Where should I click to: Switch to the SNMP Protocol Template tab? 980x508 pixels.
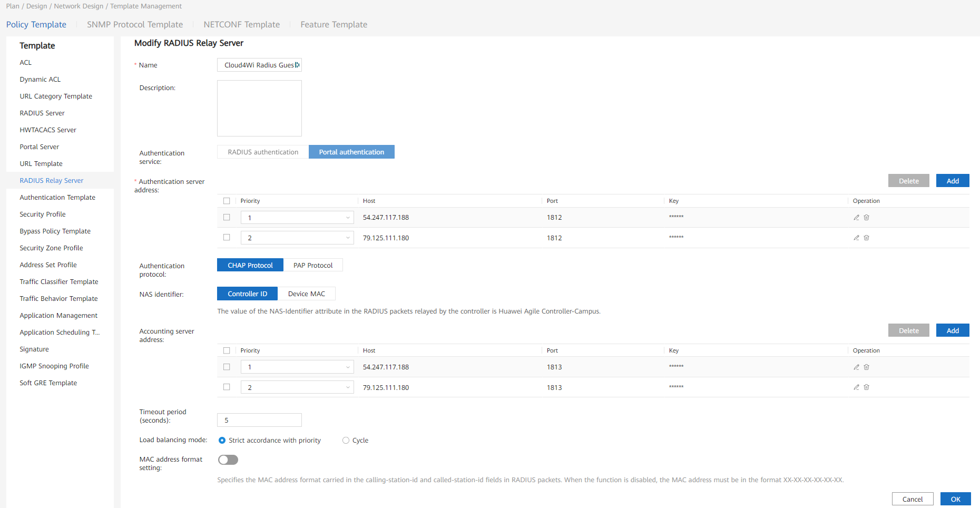click(x=135, y=25)
